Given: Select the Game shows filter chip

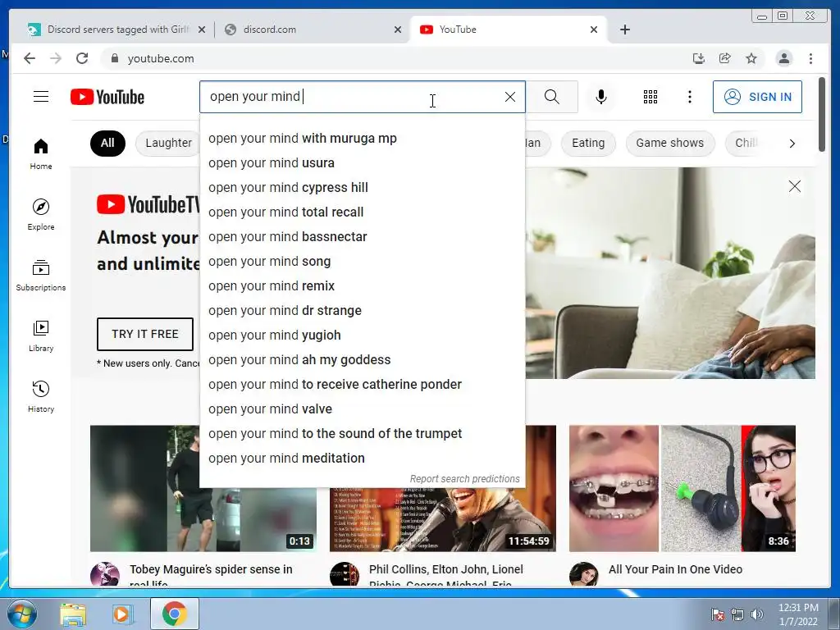Looking at the screenshot, I should click(669, 144).
